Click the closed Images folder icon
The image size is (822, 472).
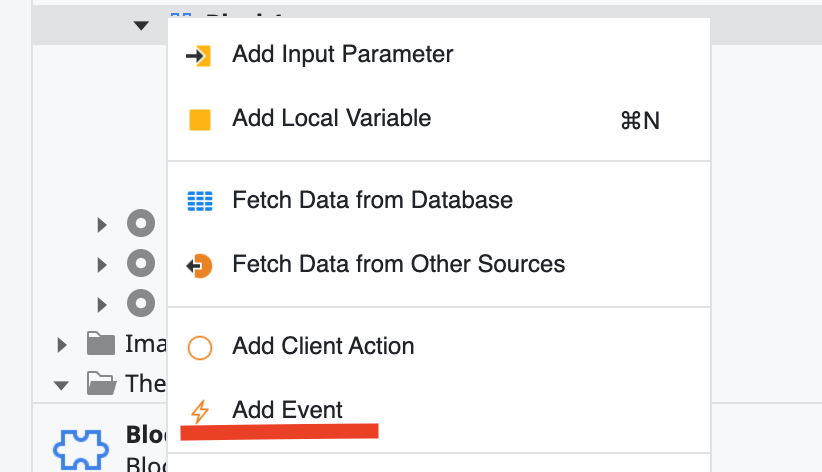(x=101, y=345)
